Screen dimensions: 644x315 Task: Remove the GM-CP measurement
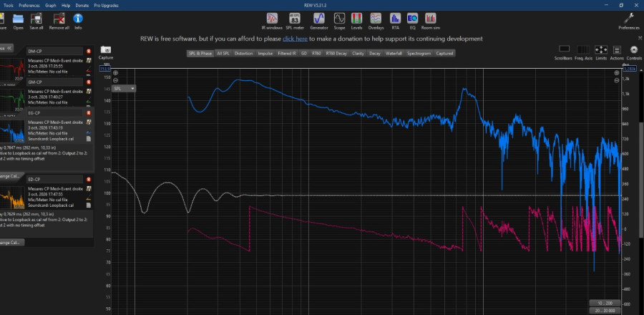pyautogui.click(x=88, y=82)
